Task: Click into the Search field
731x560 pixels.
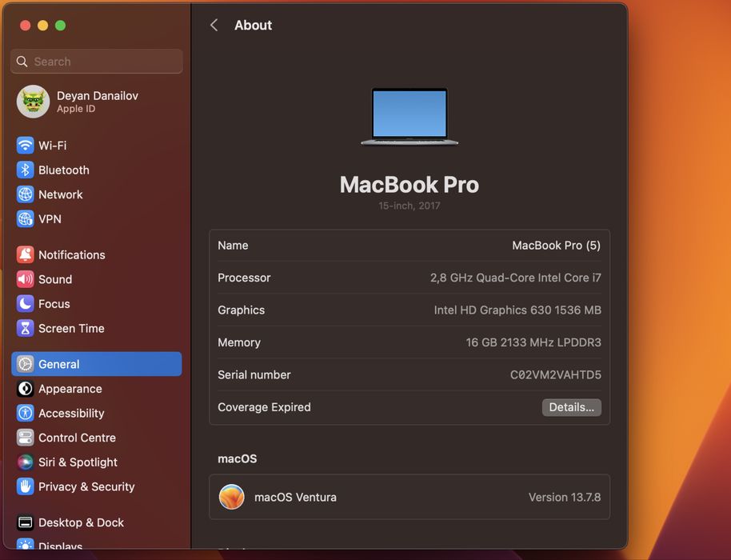Action: tap(97, 62)
